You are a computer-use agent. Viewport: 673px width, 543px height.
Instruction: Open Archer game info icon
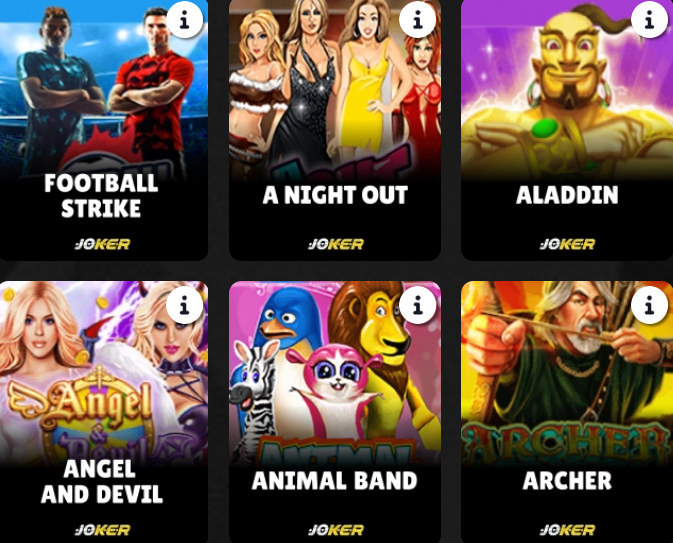click(649, 306)
